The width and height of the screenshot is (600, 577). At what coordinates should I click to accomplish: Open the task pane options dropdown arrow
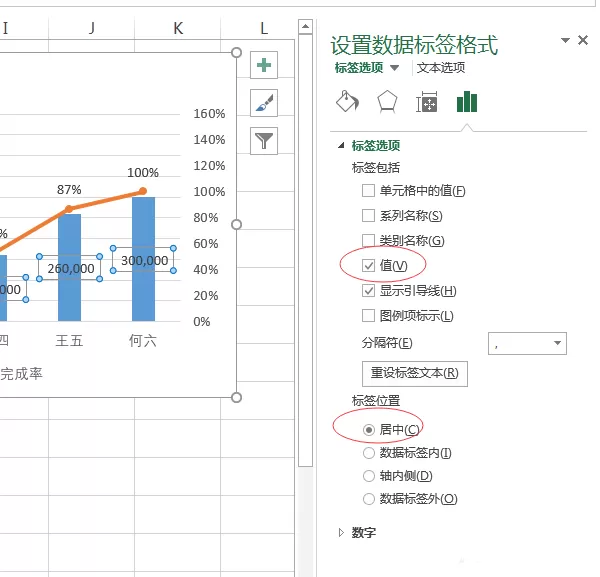pyautogui.click(x=565, y=40)
